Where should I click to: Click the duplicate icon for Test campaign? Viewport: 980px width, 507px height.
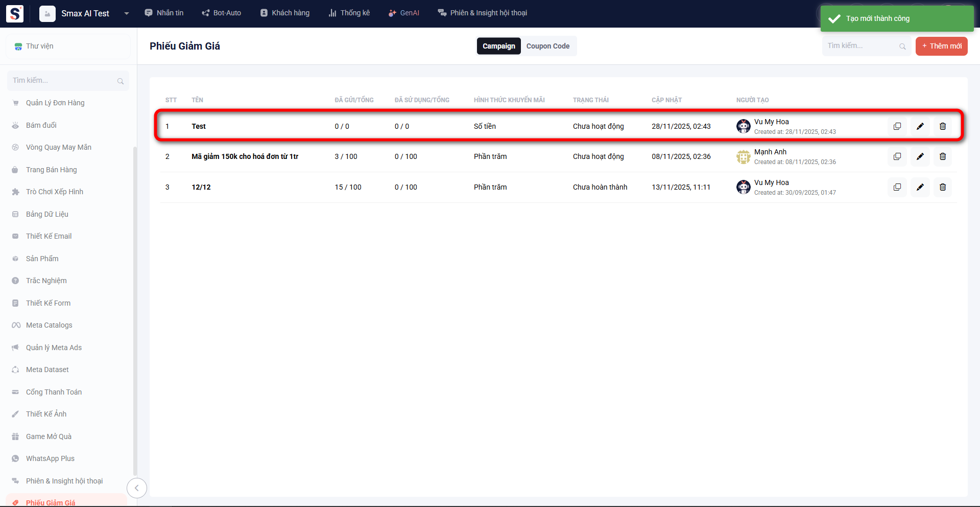pos(897,126)
